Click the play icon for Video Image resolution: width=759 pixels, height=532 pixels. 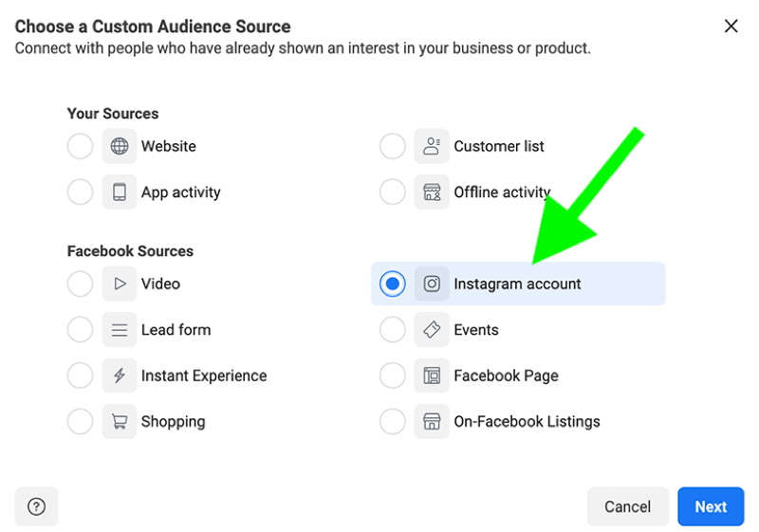coord(120,284)
